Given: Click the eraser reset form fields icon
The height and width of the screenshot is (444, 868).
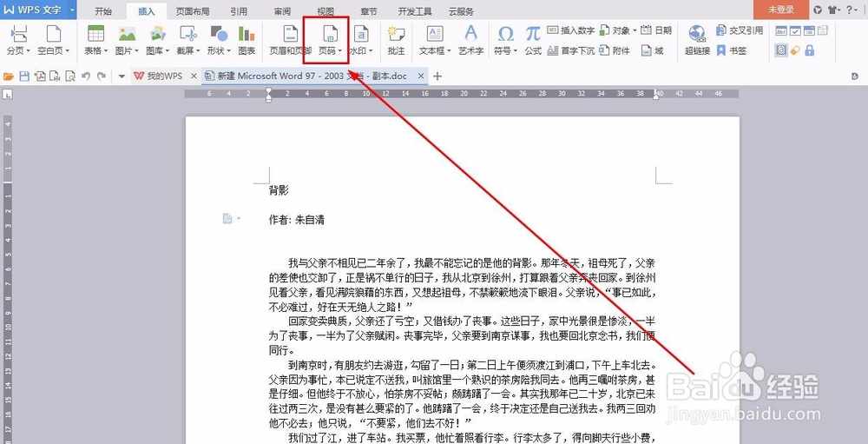Looking at the screenshot, I should pos(795,50).
